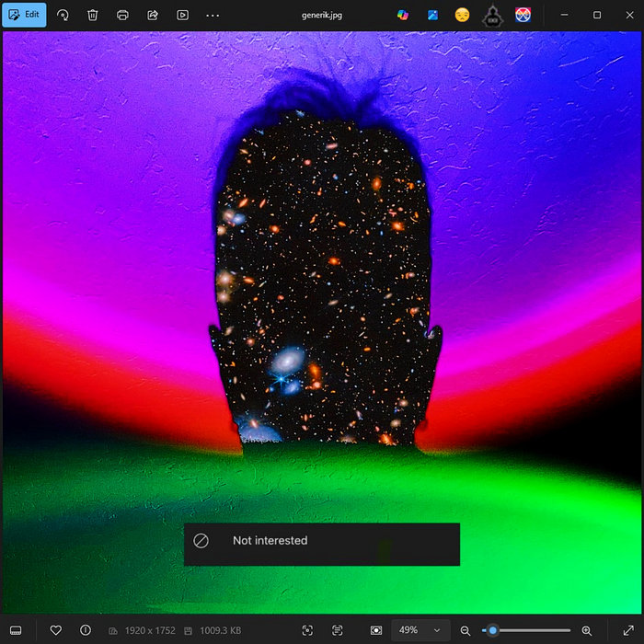Image resolution: width=644 pixels, height=644 pixels.
Task: Print the image using the printer icon
Action: click(122, 16)
